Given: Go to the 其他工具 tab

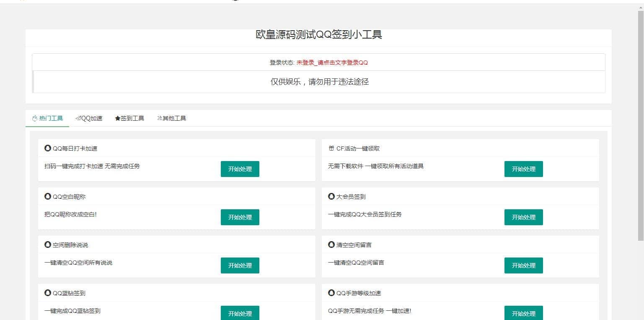Looking at the screenshot, I should [171, 118].
